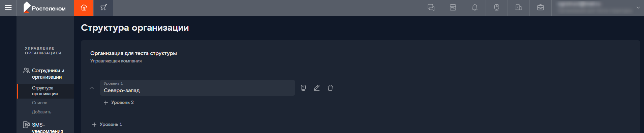Collapse the Северо-запад level
This screenshot has width=644, height=133.
(x=92, y=88)
